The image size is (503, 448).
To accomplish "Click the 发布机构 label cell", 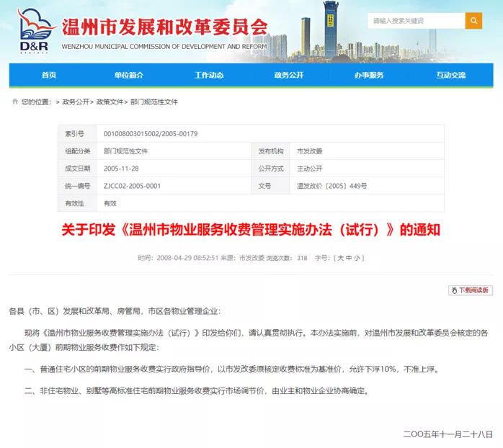I will click(x=271, y=151).
